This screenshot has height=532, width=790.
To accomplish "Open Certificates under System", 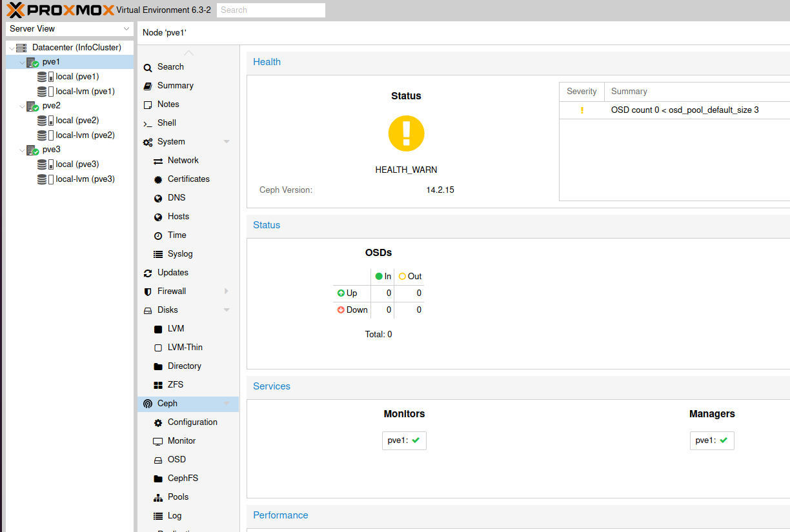I will (x=188, y=179).
